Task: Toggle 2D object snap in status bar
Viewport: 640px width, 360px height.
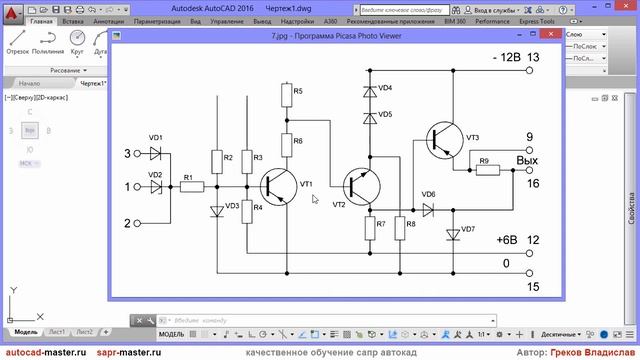Action: tap(315, 334)
